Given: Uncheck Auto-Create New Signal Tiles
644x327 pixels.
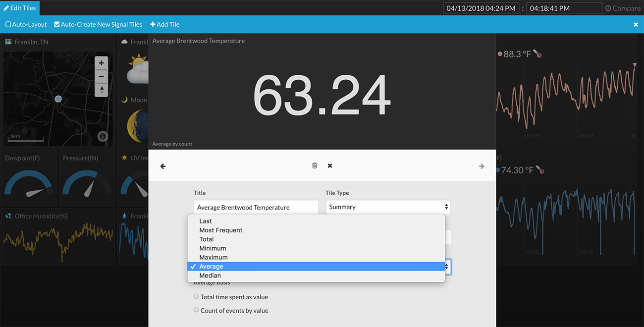Looking at the screenshot, I should click(x=57, y=24).
